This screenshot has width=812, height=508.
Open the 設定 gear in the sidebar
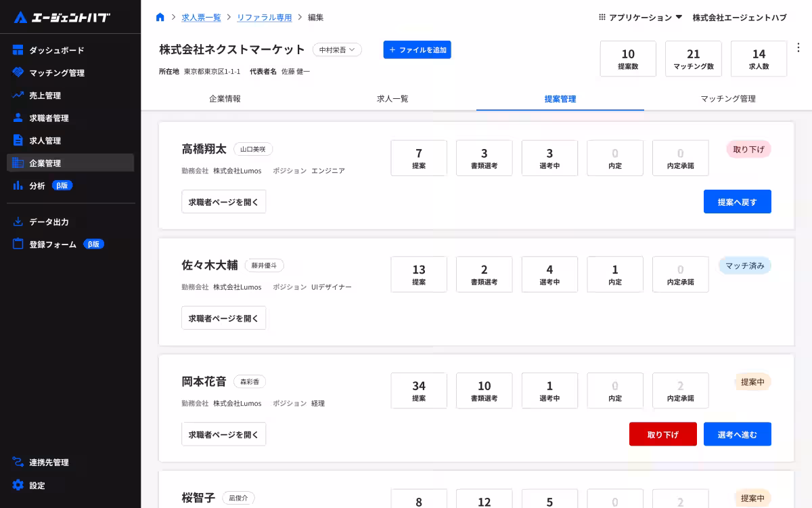pos(18,485)
